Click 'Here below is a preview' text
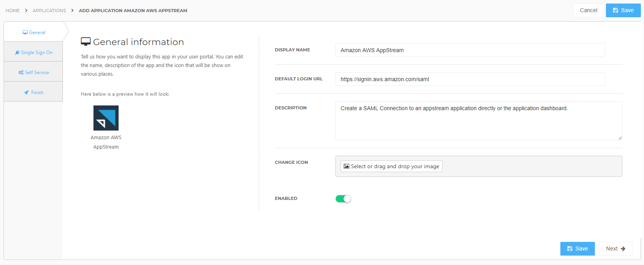Image resolution: width=644 pixels, height=265 pixels. point(125,94)
